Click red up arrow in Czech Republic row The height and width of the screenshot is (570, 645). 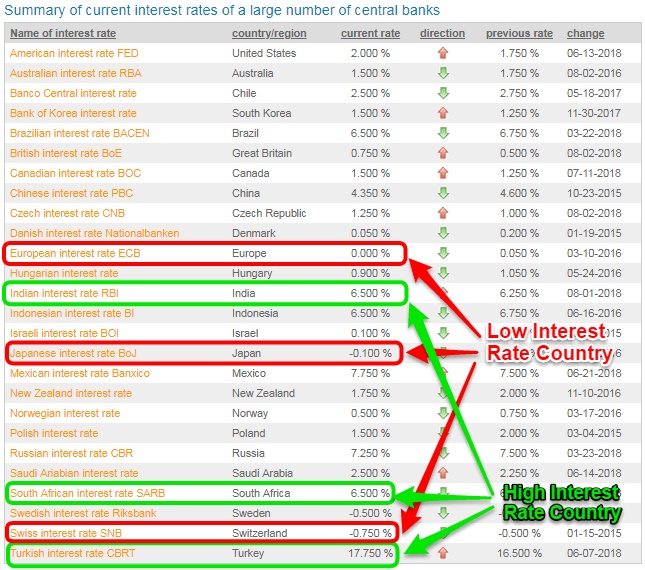(443, 213)
